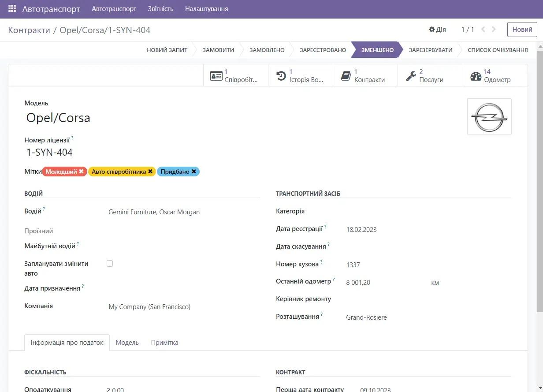Click the 1 / 1 pager counter
Image resolution: width=543 pixels, height=392 pixels.
click(x=468, y=30)
